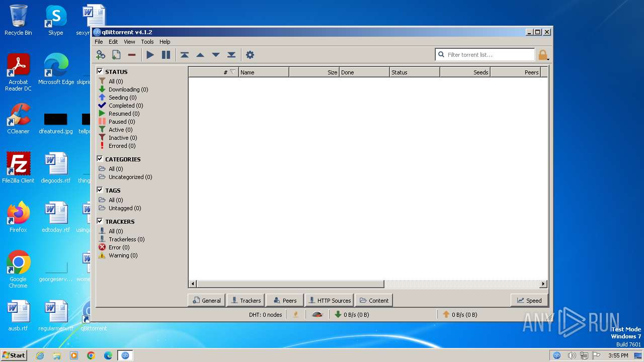Click the DHT: 0 nodes status text
Image resolution: width=644 pixels, height=362 pixels.
[x=265, y=315]
